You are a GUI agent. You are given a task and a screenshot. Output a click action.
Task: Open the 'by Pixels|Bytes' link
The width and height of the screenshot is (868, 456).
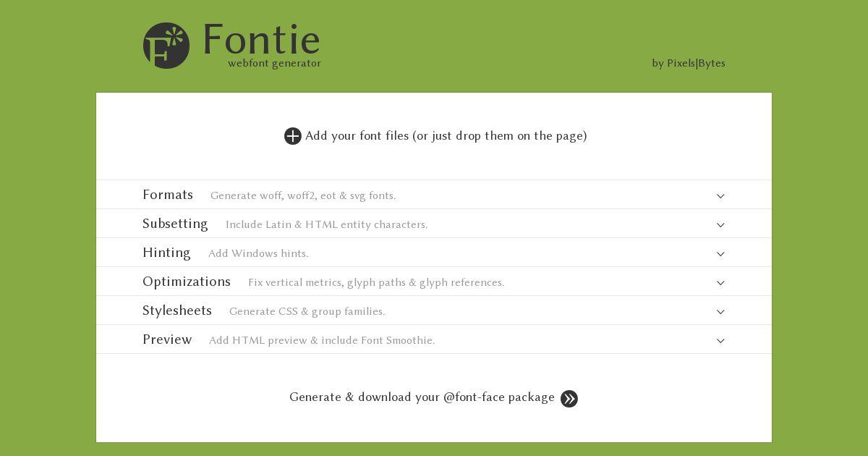[x=689, y=64]
